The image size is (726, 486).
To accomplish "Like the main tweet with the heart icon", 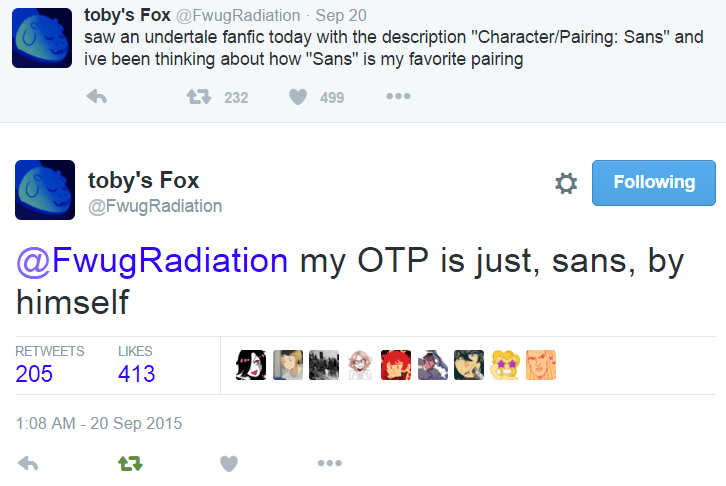I will click(229, 463).
